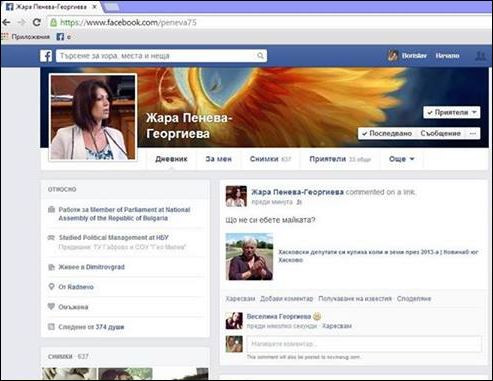Open Member of Parliament workplace link
This screenshot has height=381, width=493.
pos(124,214)
